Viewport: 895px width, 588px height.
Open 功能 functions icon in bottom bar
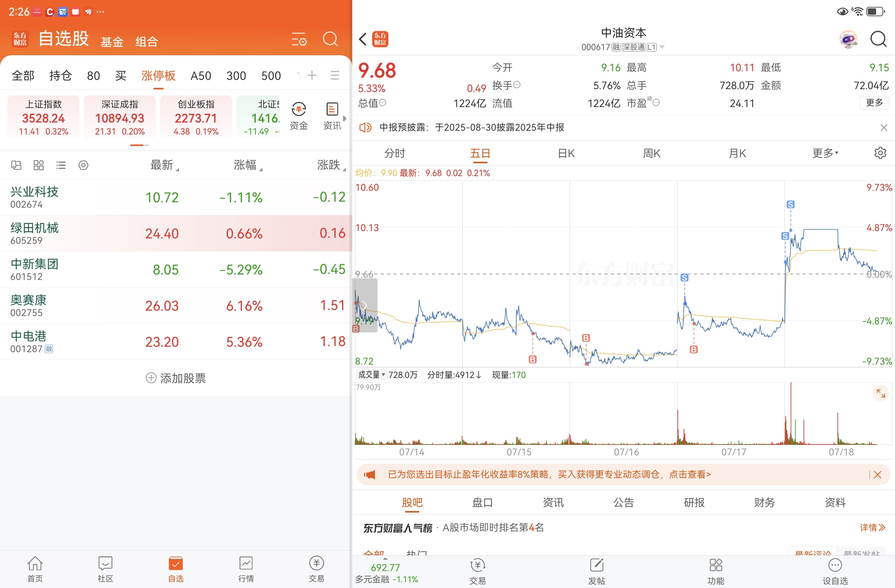click(x=716, y=571)
